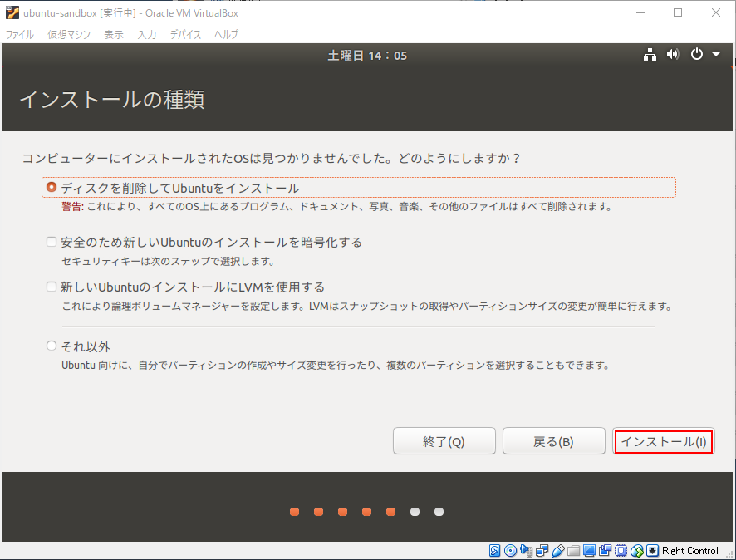Click the インストール(I) button
The image size is (736, 560).
[664, 440]
